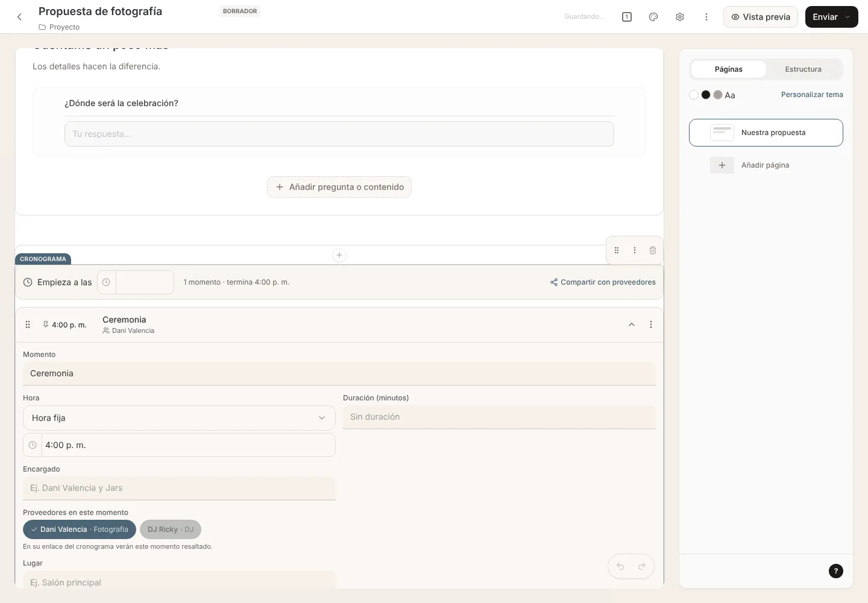The width and height of the screenshot is (868, 603).
Task: Undo the last change
Action: tap(620, 566)
